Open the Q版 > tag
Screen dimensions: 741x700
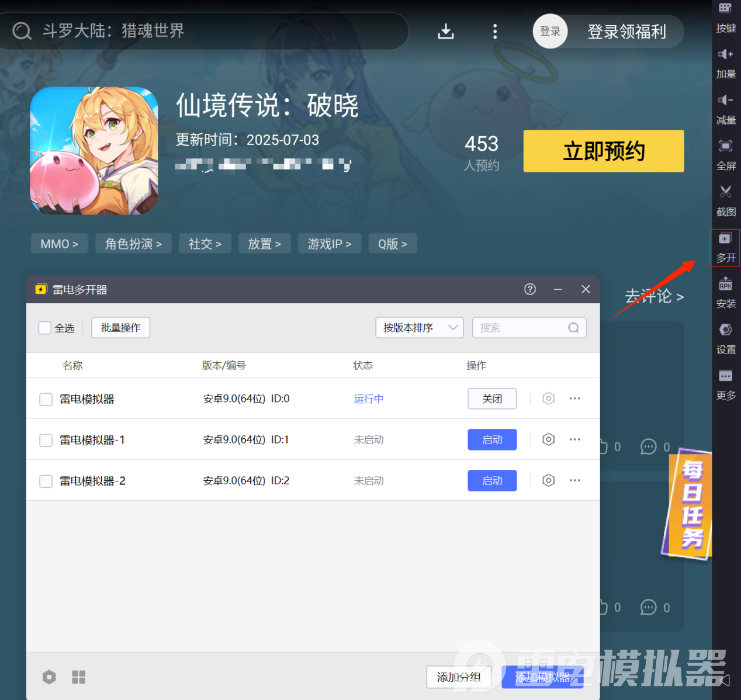tap(393, 244)
